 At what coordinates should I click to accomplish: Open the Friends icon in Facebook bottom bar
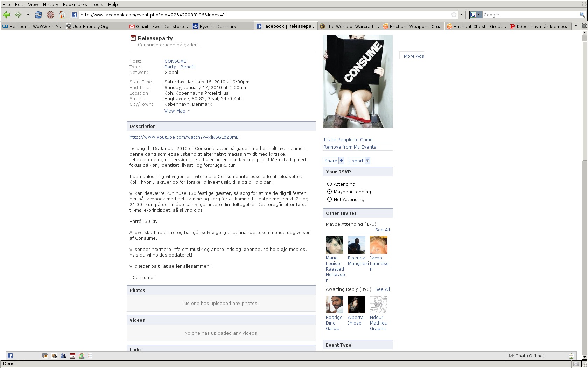(63, 356)
